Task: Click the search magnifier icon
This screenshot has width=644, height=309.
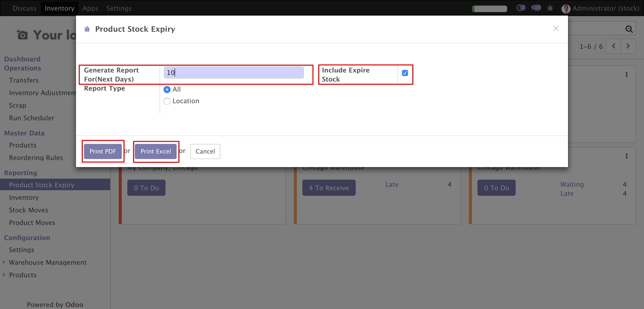Action: (x=629, y=29)
